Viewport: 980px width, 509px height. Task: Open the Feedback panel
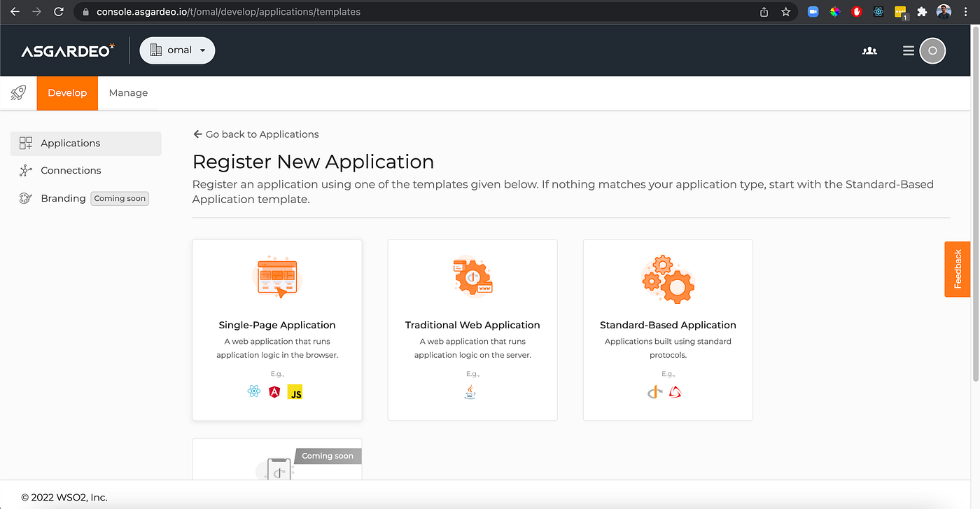[958, 269]
